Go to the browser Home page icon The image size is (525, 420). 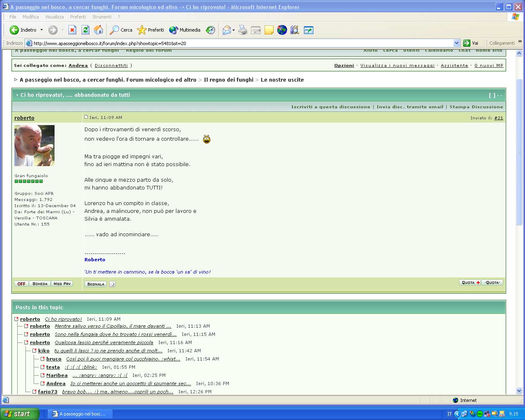pos(98,30)
